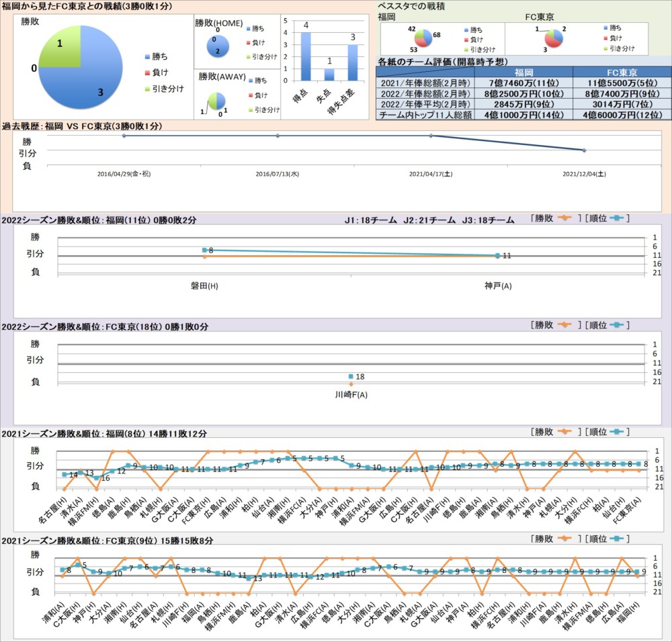Click the cell 8億7400万円(9位)

(x=622, y=94)
